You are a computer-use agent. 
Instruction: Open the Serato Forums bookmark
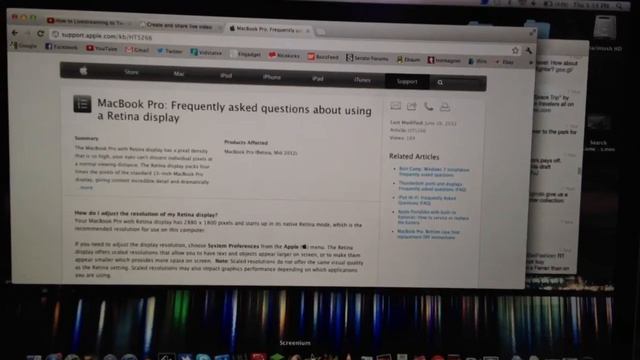[367, 58]
